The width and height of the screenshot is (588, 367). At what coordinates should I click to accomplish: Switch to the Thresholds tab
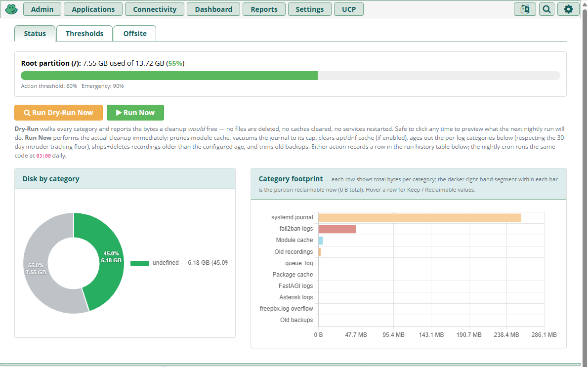[84, 34]
